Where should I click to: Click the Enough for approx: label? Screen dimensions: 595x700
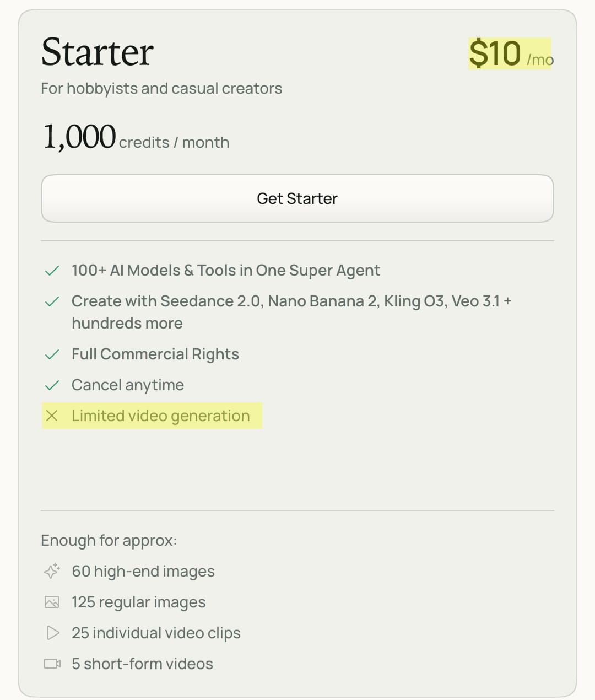click(109, 540)
